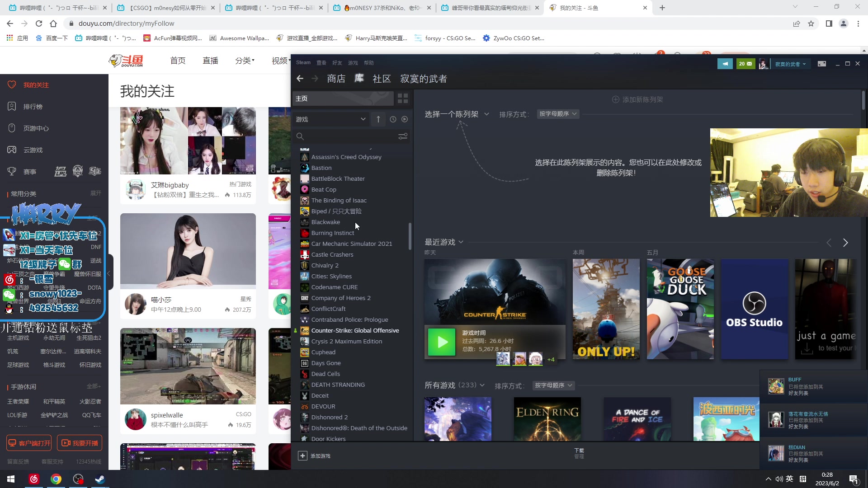Open advanced filter settings icon
This screenshot has height=488, width=868.
[403, 136]
